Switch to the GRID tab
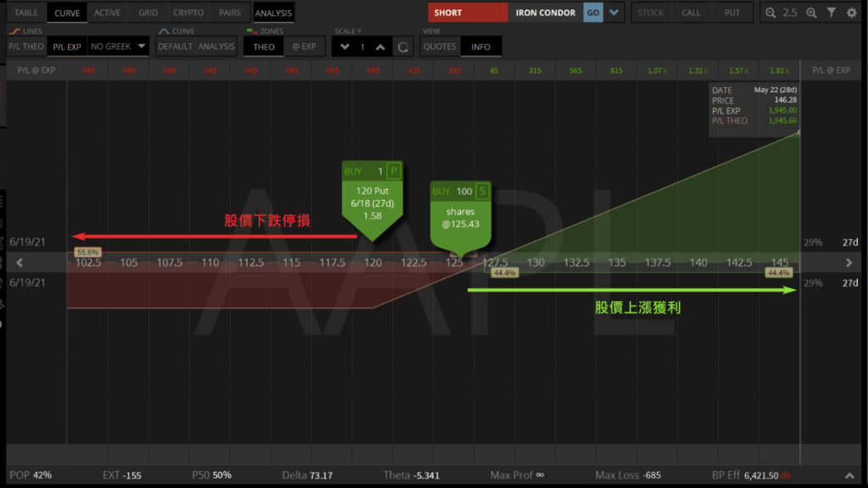 point(147,13)
